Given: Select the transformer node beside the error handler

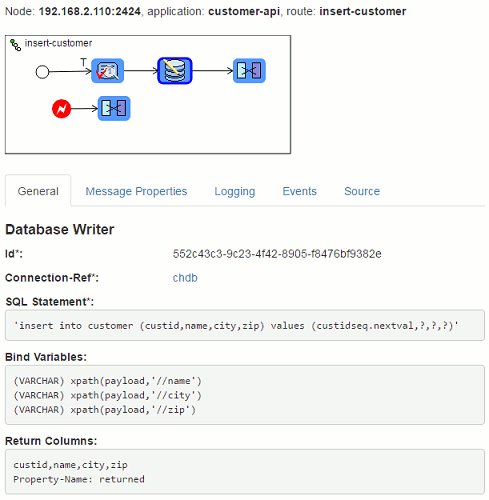Looking at the screenshot, I should click(114, 108).
